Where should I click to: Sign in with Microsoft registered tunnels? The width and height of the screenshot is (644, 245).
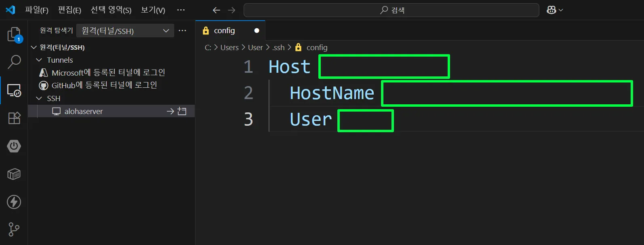click(108, 73)
